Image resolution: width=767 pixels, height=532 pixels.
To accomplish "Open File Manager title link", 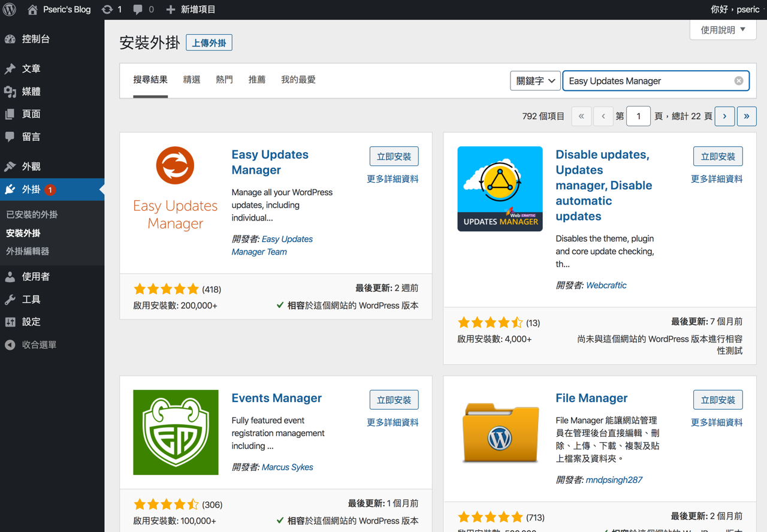I will pyautogui.click(x=591, y=398).
